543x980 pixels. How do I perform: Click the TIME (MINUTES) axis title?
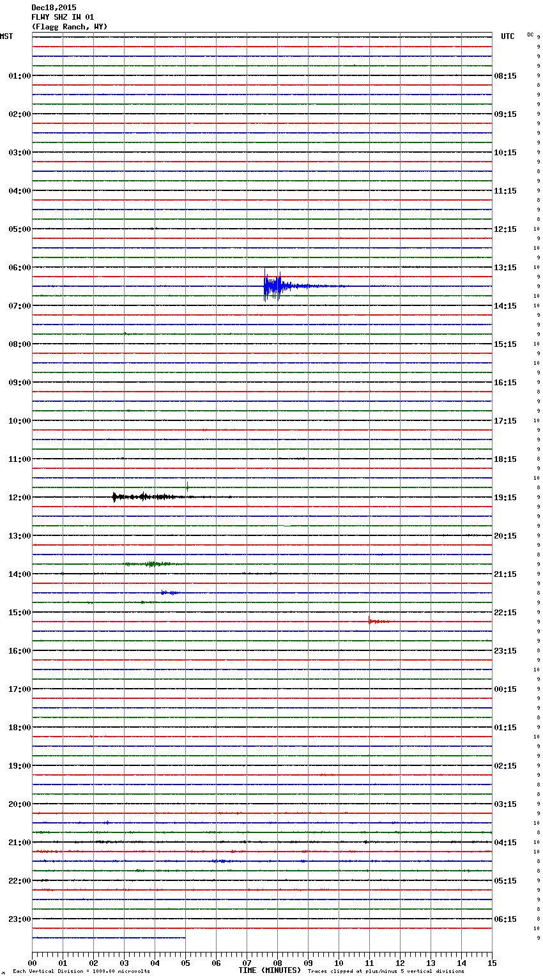pos(270,970)
